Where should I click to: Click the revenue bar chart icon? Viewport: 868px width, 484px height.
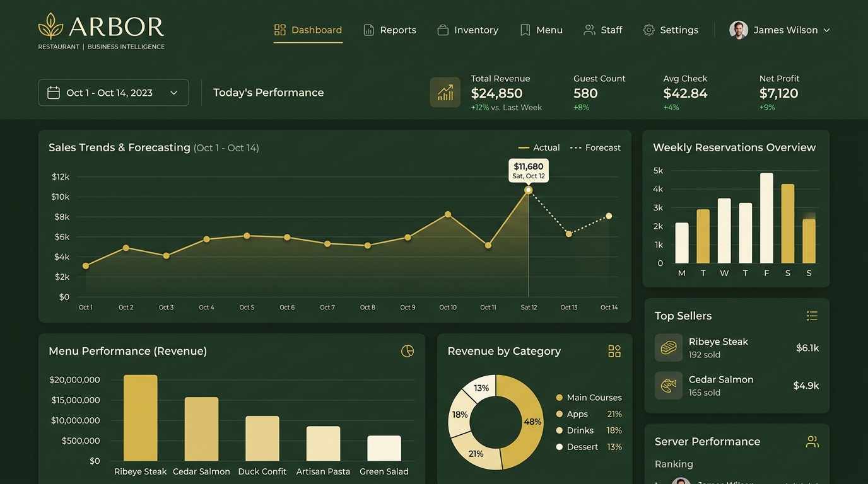(445, 93)
